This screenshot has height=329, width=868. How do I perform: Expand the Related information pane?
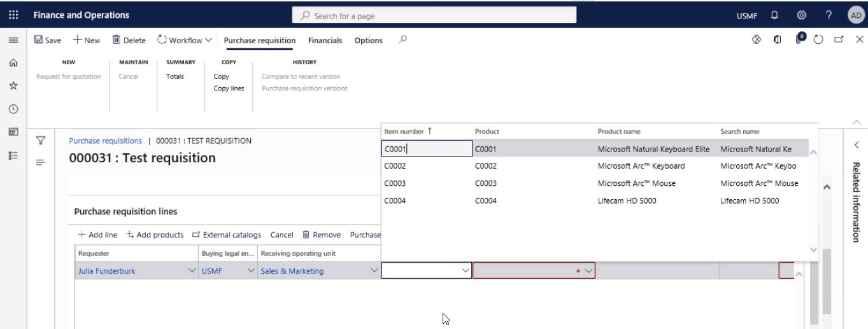(x=857, y=145)
